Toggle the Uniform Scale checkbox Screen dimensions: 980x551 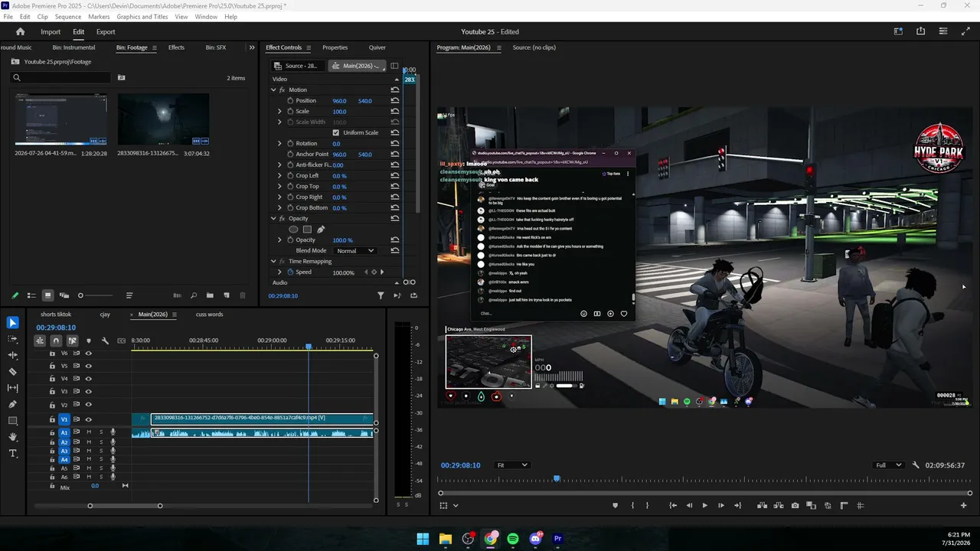(335, 132)
